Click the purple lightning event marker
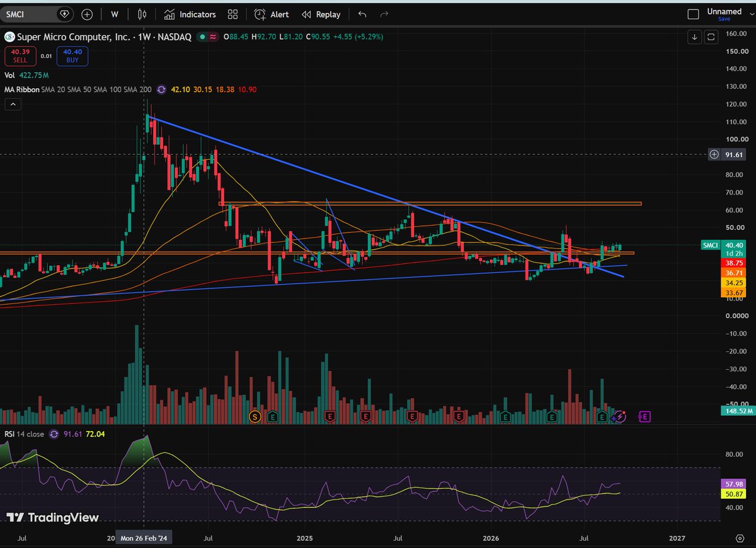This screenshot has height=548, width=756. (621, 416)
